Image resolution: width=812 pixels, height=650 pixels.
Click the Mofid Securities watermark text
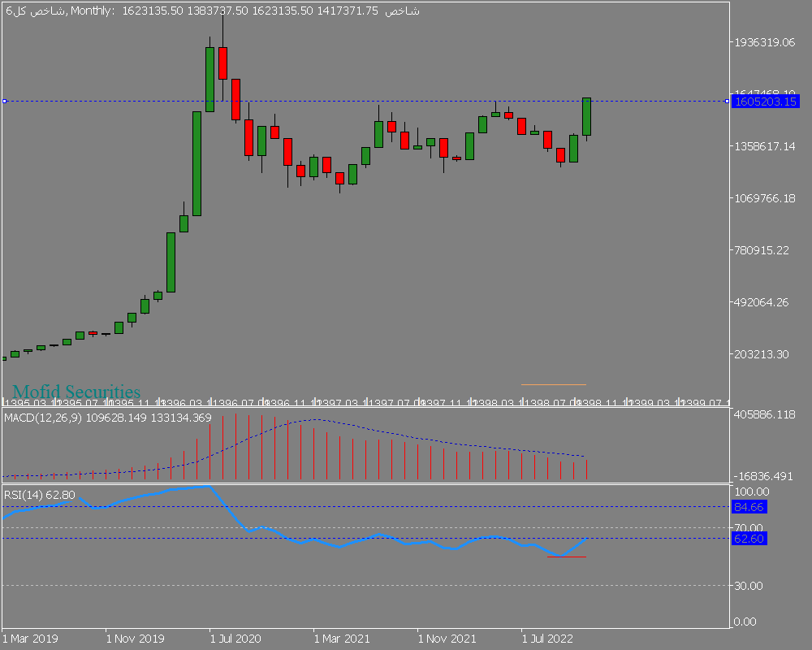pos(76,392)
